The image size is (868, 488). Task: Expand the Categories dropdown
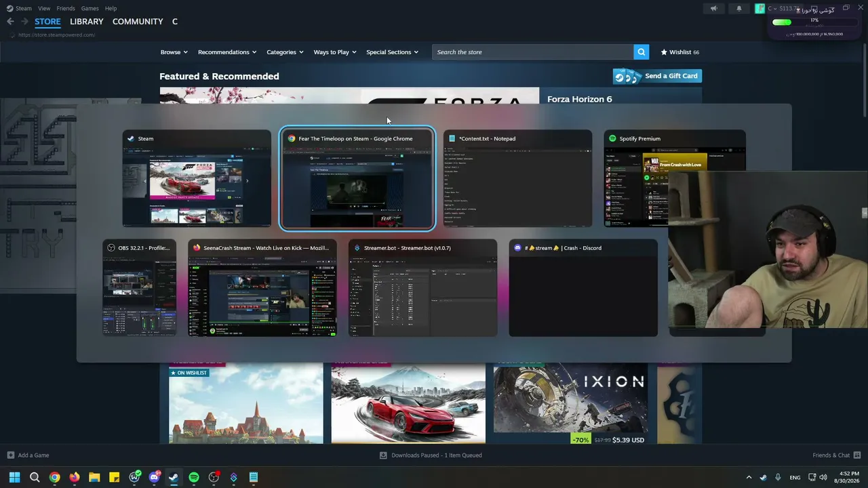point(285,52)
